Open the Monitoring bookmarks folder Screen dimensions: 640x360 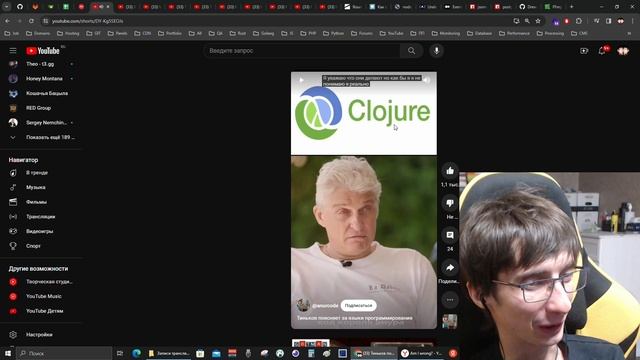pyautogui.click(x=446, y=33)
